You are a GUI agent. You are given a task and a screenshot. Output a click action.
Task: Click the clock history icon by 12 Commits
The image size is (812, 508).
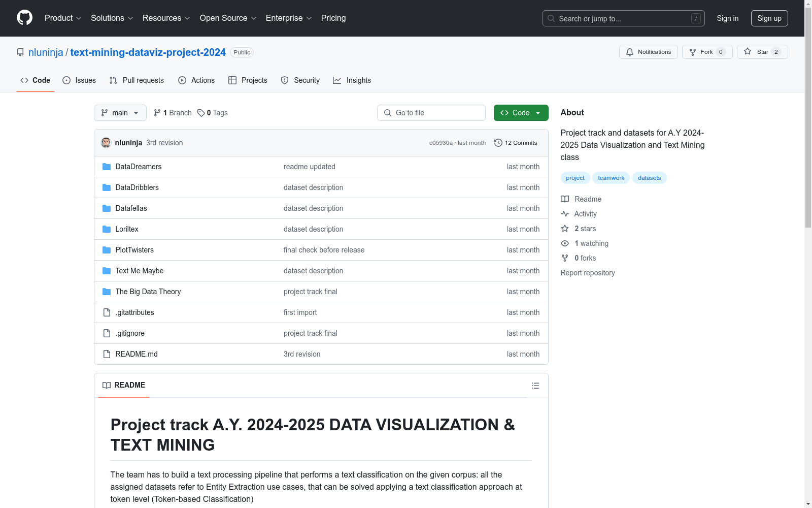click(x=498, y=143)
